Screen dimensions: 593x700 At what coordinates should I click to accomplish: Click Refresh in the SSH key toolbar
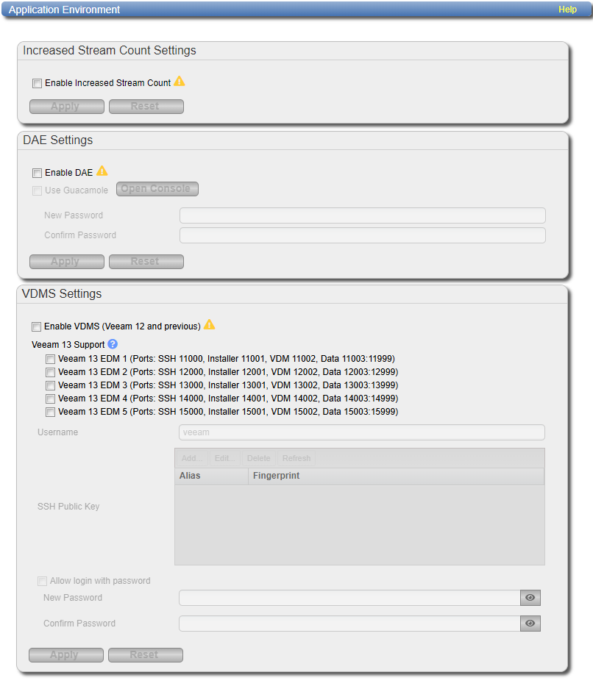(296, 458)
